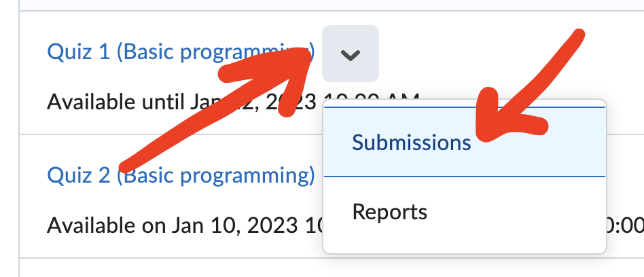Screen dimensions: 644x277
Task: Click the word "Quiz 1" in the first title
Action: [78, 52]
